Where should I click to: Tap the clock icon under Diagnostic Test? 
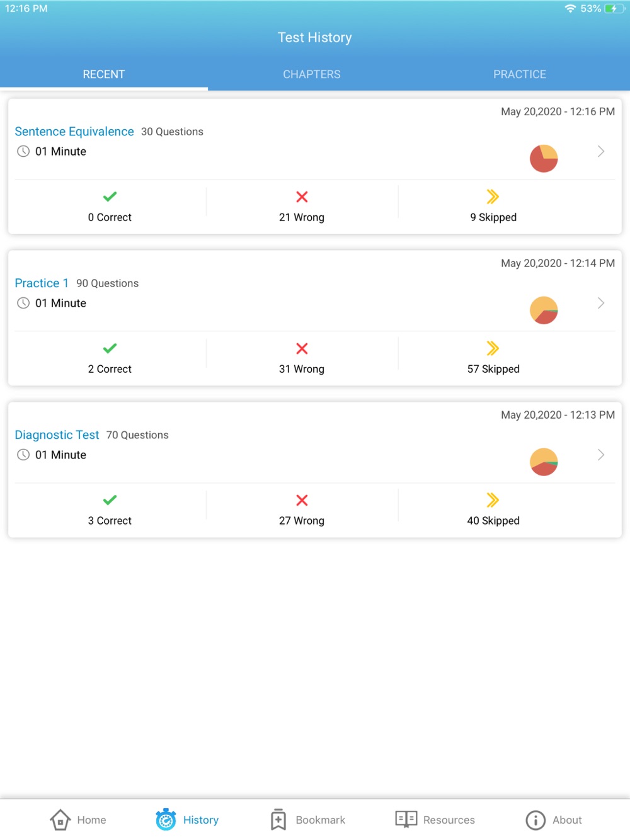pos(23,455)
